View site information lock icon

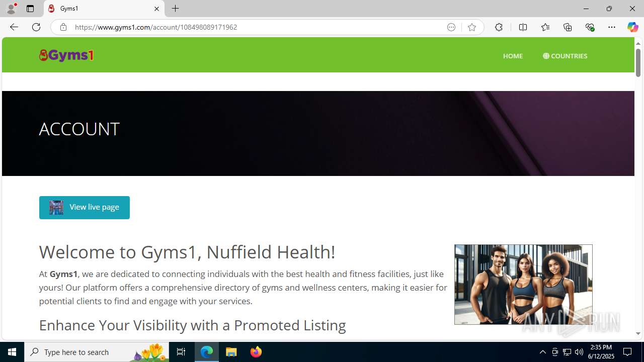[x=63, y=27]
